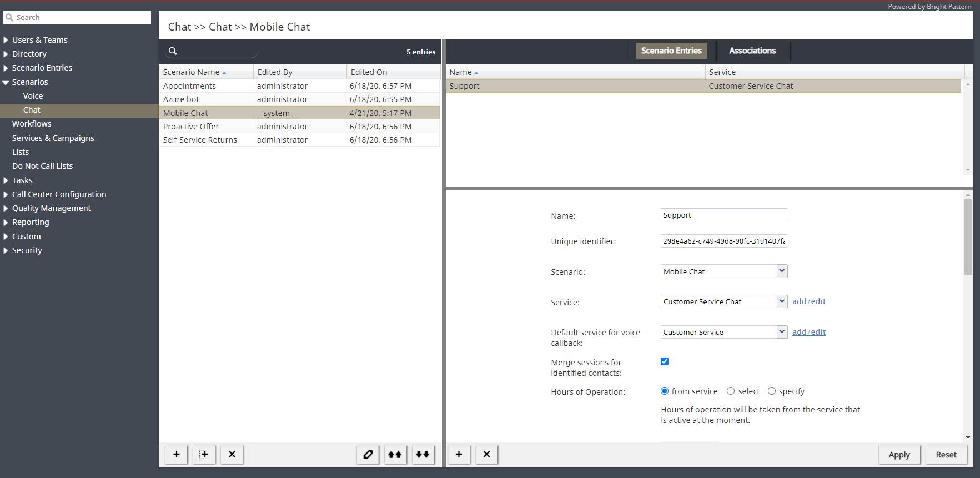Open Lists in sidebar
The width and height of the screenshot is (980, 478).
[21, 152]
